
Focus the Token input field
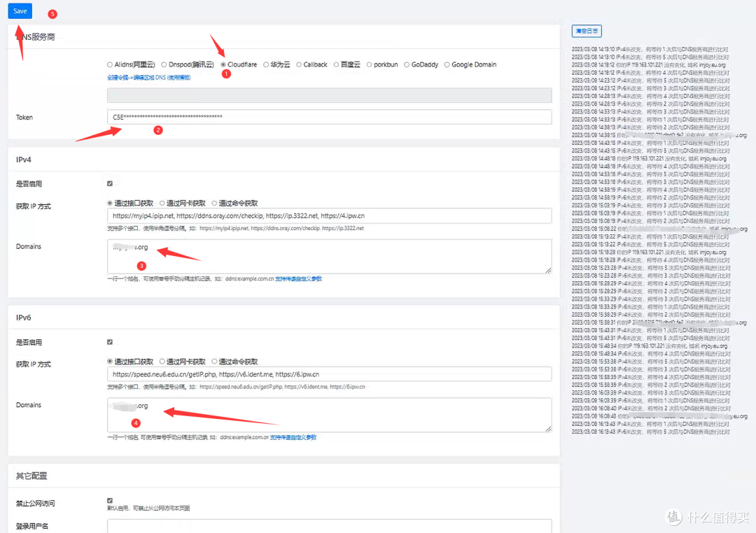pyautogui.click(x=329, y=117)
